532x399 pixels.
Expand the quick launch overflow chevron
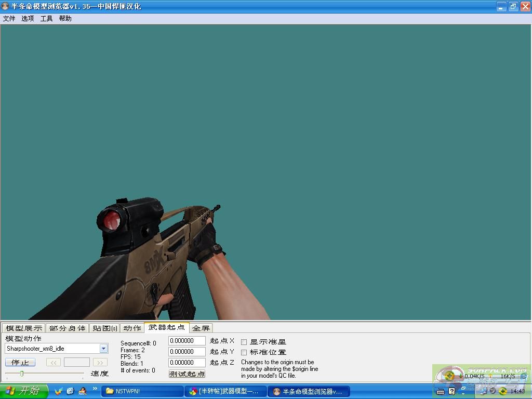[x=95, y=388]
